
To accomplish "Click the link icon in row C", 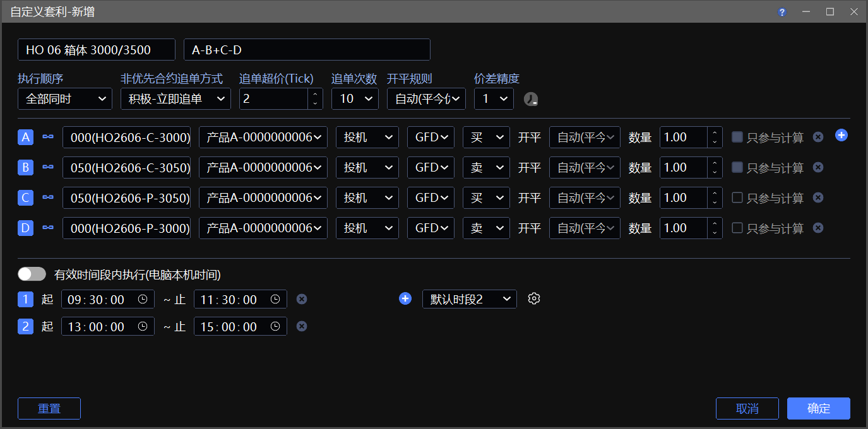I will pyautogui.click(x=48, y=197).
